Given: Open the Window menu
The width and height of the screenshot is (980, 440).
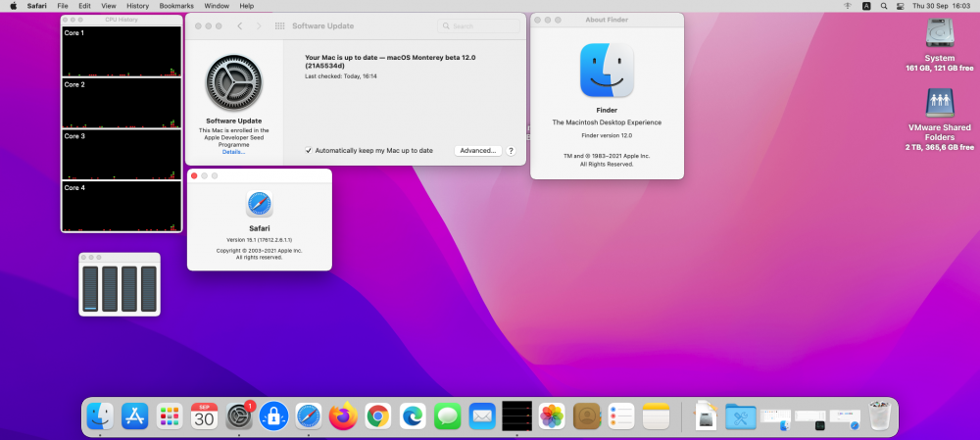Looking at the screenshot, I should pos(217,6).
